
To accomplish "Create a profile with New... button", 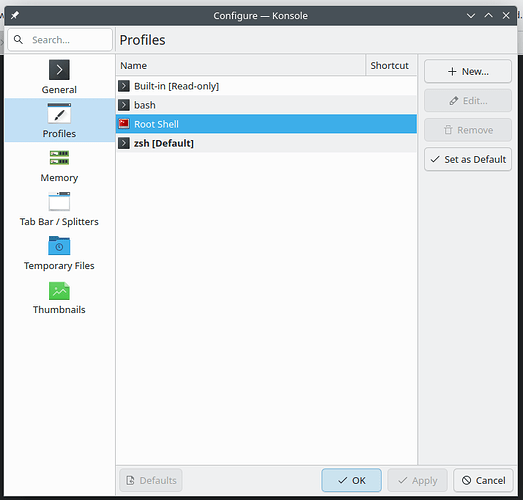I will click(468, 71).
